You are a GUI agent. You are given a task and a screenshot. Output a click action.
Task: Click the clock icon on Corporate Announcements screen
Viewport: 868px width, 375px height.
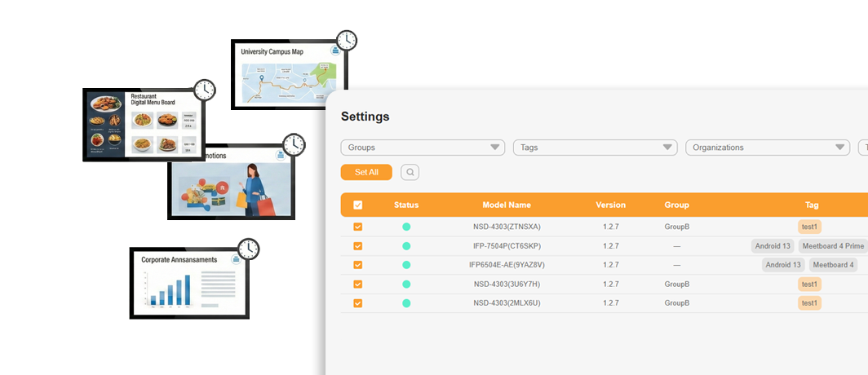coord(249,249)
